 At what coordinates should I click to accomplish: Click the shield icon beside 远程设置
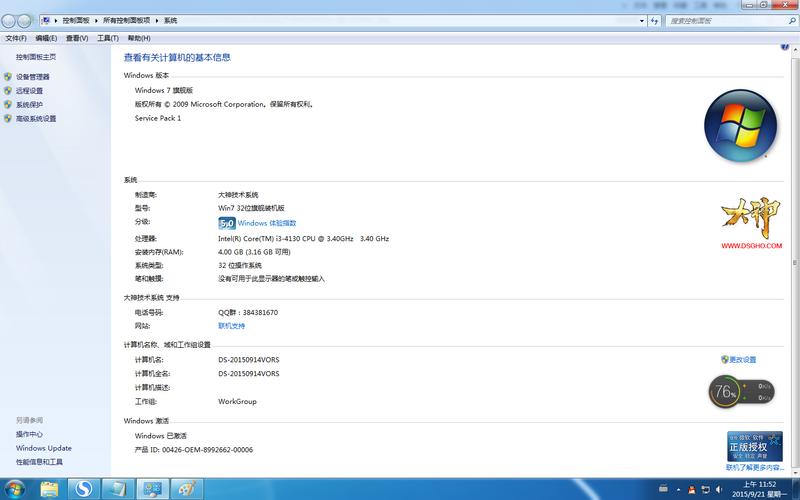pos(8,90)
